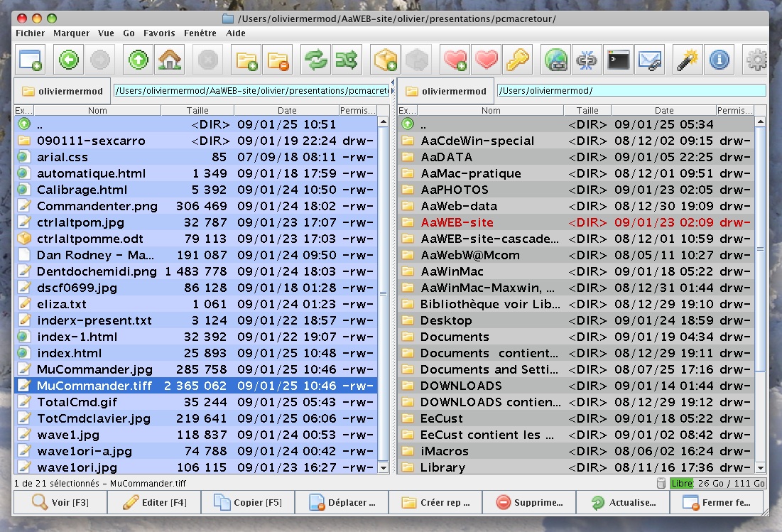Go to parent folder using up arrow icon

(x=137, y=60)
